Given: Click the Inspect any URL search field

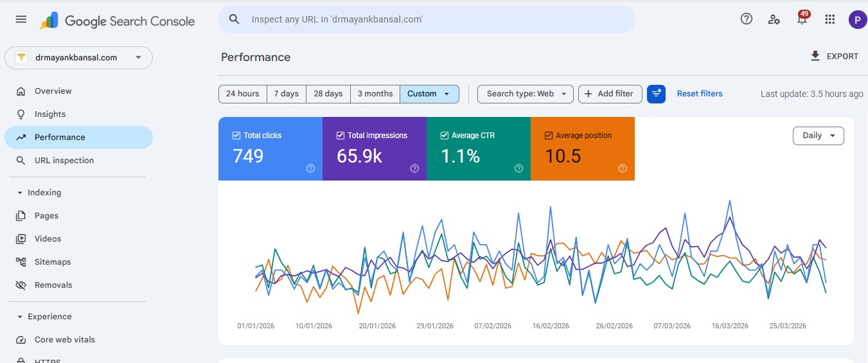Looking at the screenshot, I should [x=427, y=19].
